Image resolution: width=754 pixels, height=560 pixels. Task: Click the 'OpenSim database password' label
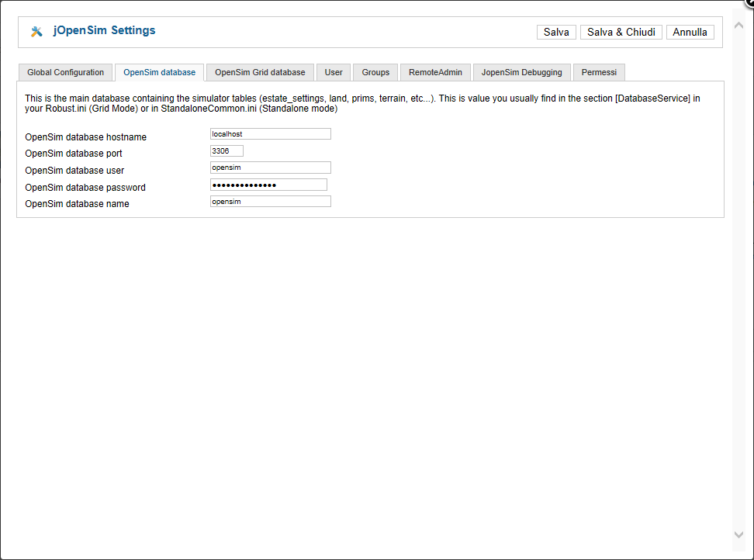point(85,188)
